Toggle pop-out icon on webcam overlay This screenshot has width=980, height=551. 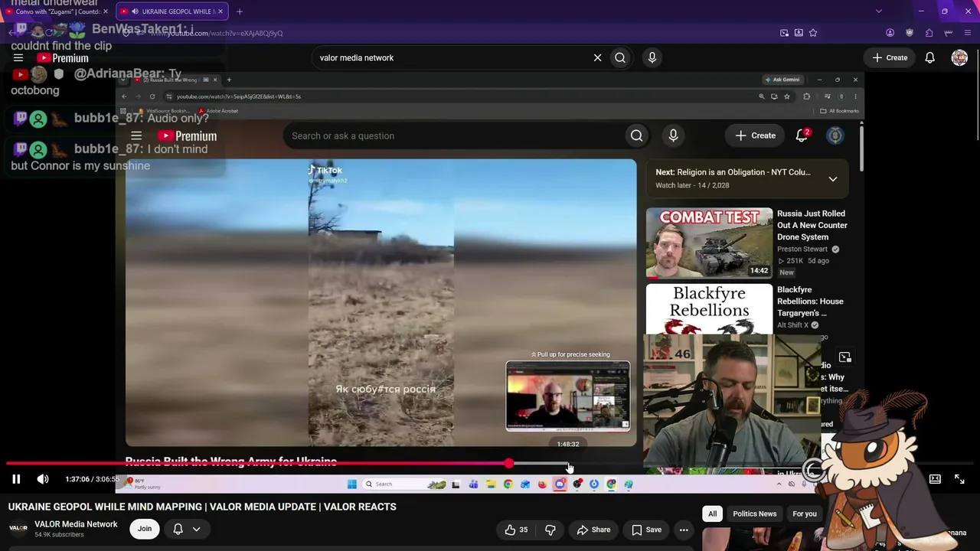coord(844,357)
